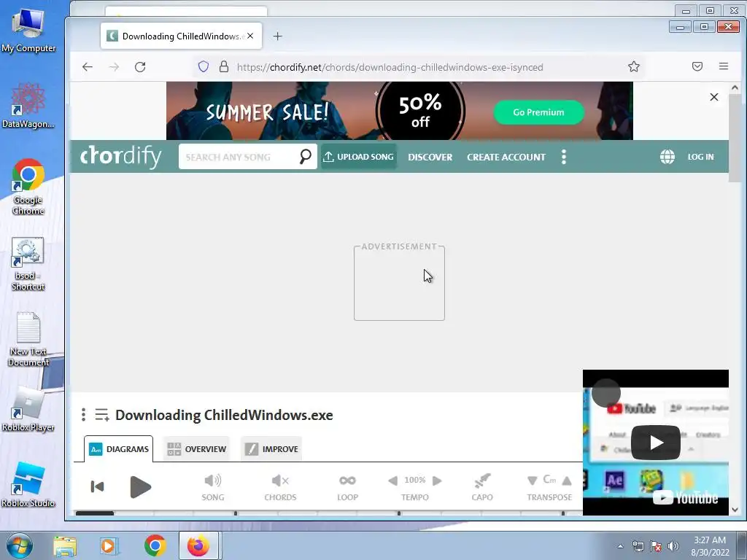Image resolution: width=747 pixels, height=560 pixels.
Task: Click the chord timeline progress bar
Action: 329,513
